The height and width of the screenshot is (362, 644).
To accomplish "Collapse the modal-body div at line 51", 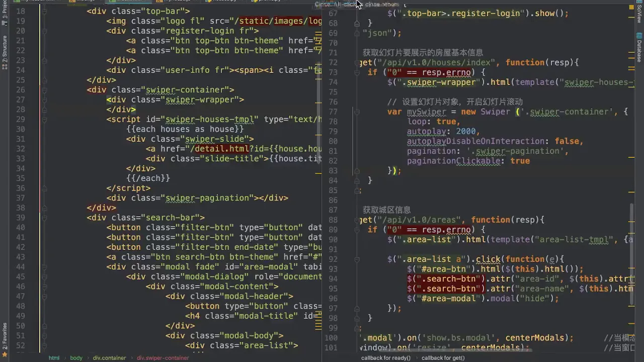I will (x=44, y=336).
